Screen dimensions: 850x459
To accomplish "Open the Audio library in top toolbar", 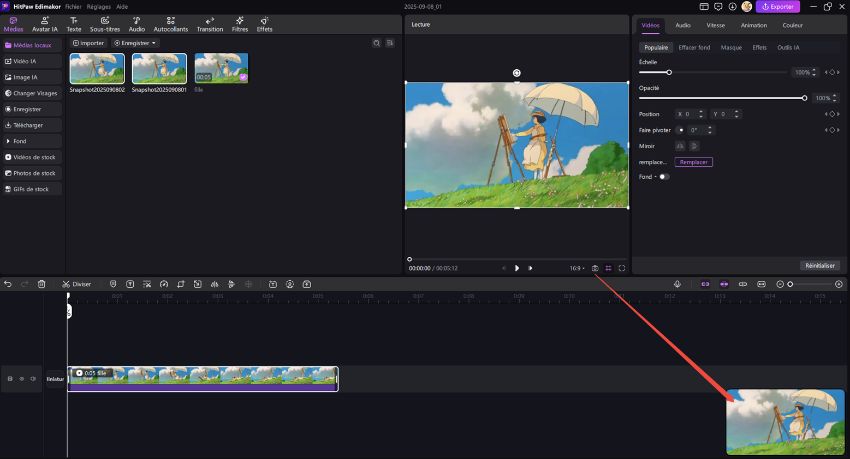I will [x=137, y=24].
